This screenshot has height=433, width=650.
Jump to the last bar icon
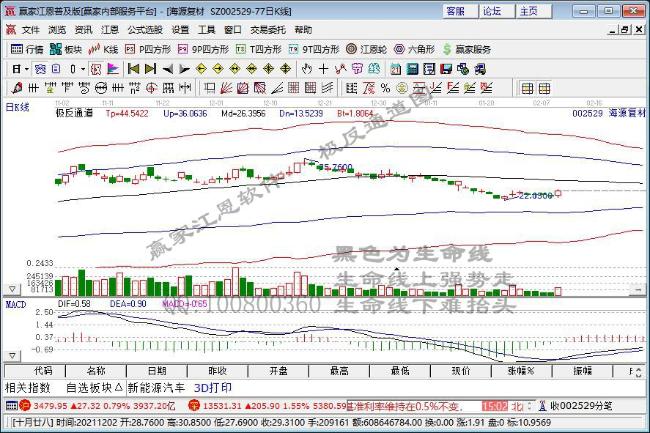[150, 69]
